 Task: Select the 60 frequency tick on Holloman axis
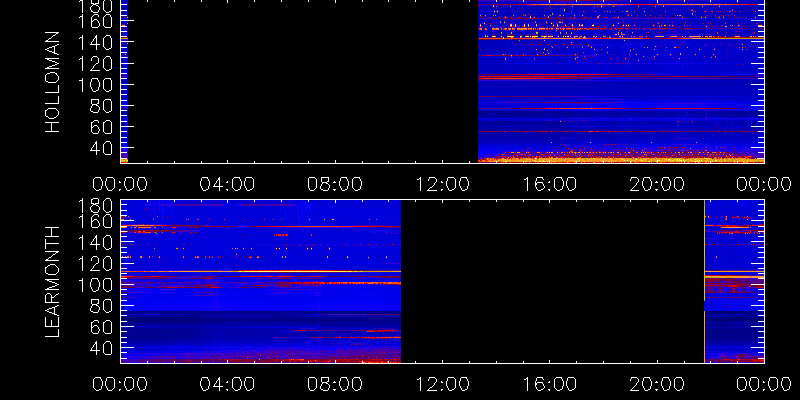102,127
